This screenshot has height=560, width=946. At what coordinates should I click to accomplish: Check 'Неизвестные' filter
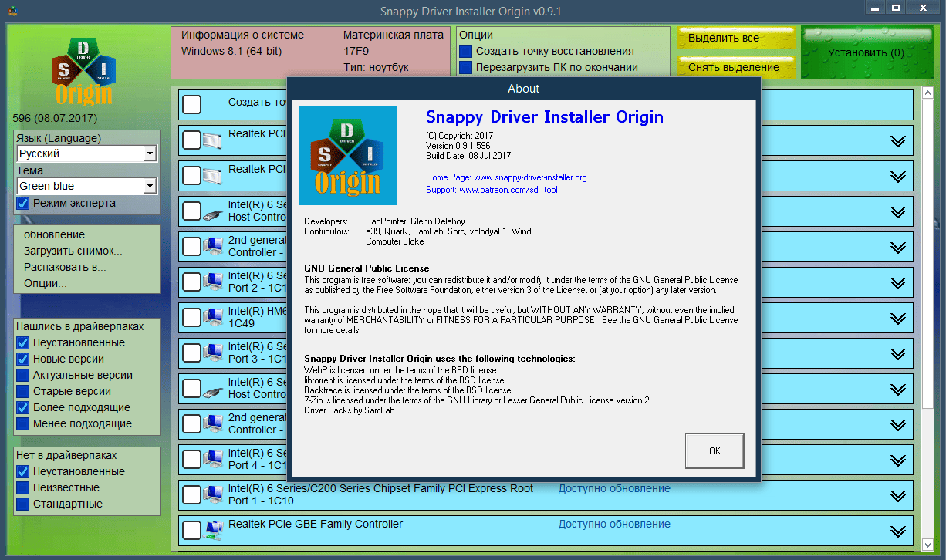point(23,487)
